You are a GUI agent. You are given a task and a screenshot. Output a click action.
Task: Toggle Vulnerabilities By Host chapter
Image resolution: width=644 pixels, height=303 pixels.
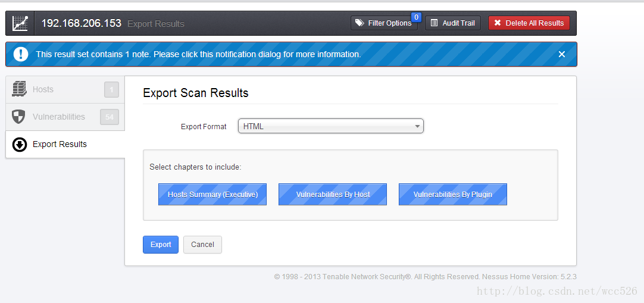click(333, 195)
